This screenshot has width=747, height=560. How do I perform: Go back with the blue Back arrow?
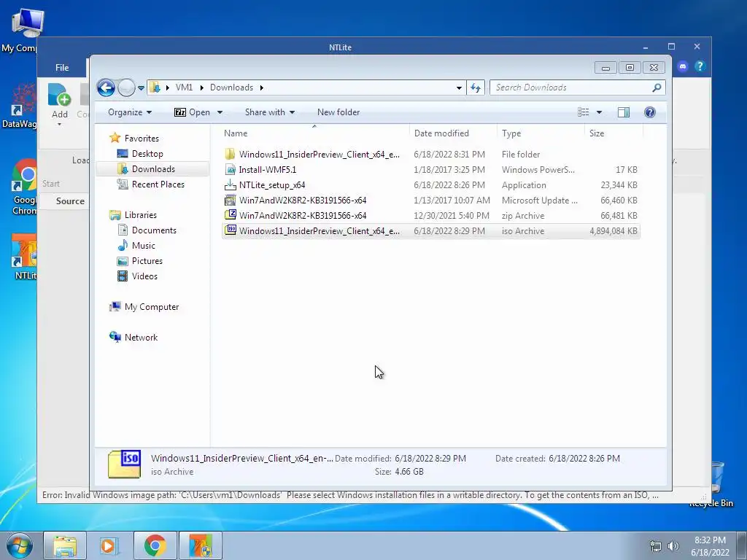pyautogui.click(x=106, y=87)
